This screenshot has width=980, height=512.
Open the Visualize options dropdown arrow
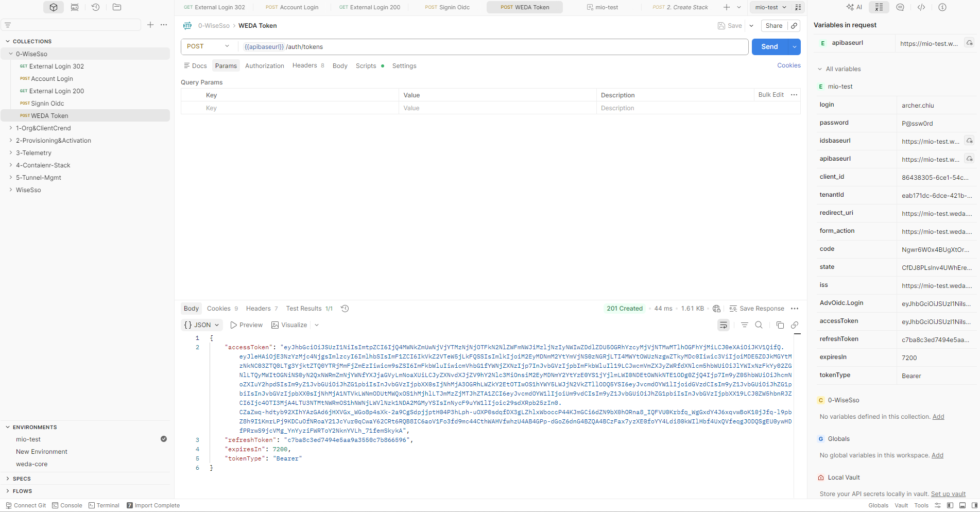tap(317, 325)
